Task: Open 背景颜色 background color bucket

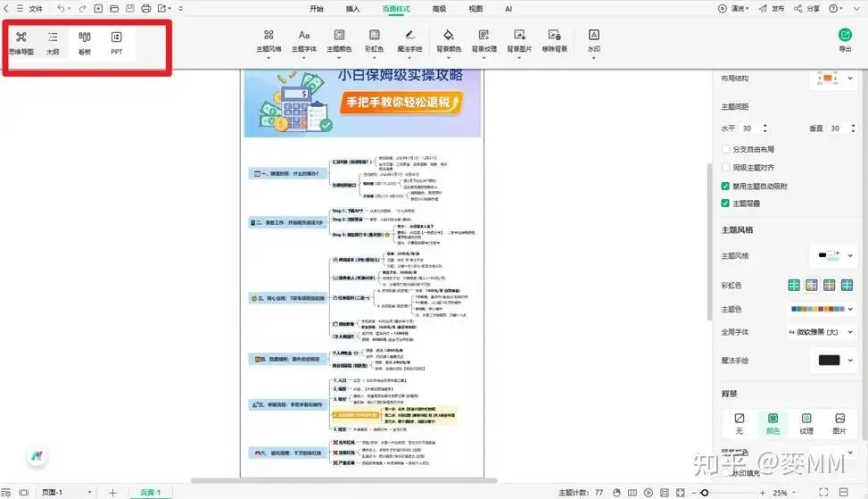Action: (x=449, y=42)
